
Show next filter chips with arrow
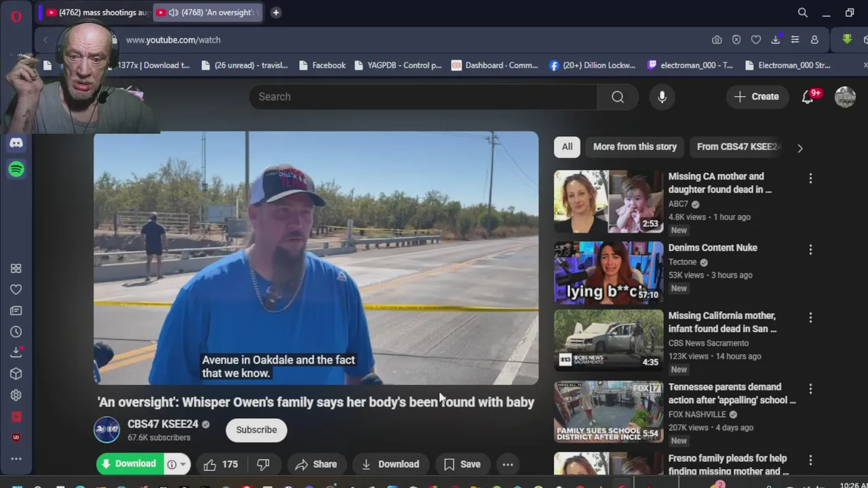click(x=800, y=148)
